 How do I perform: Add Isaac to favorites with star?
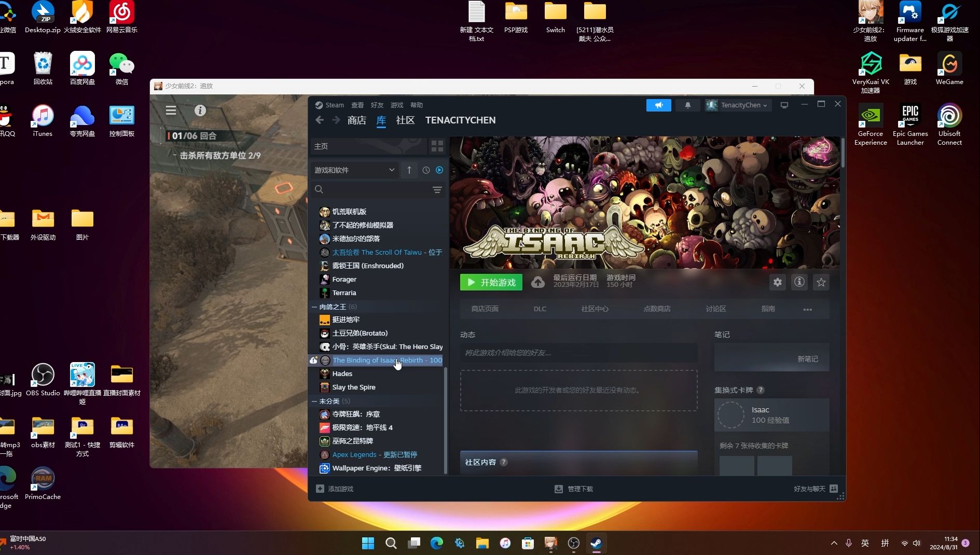(821, 282)
